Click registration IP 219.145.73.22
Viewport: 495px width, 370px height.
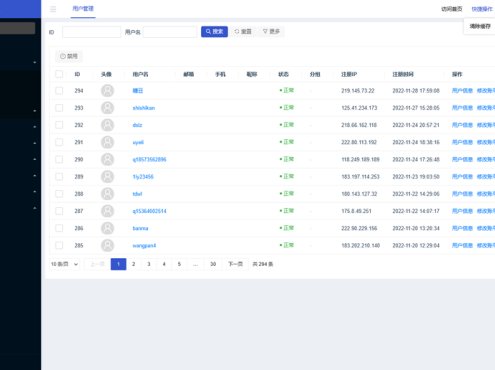click(x=358, y=91)
